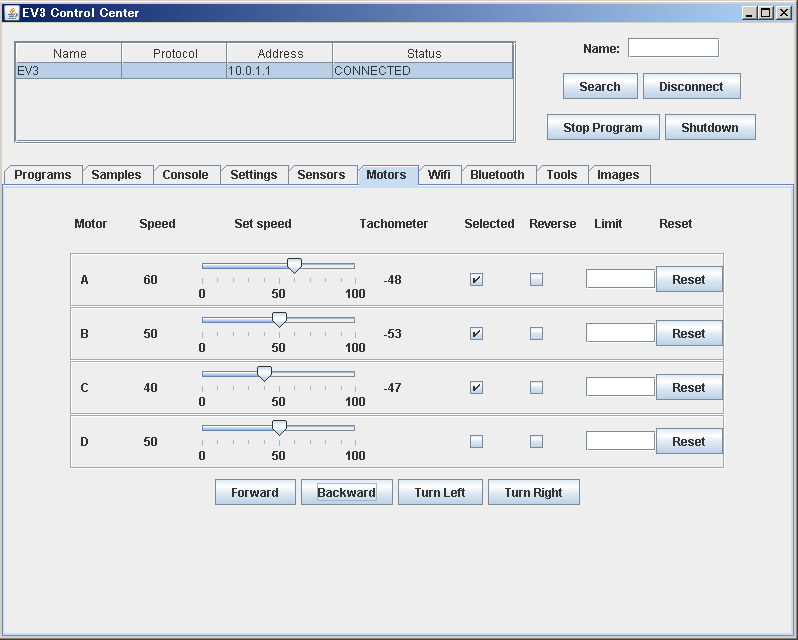
Task: Enable Reverse checkbox for motor C
Action: (x=536, y=387)
